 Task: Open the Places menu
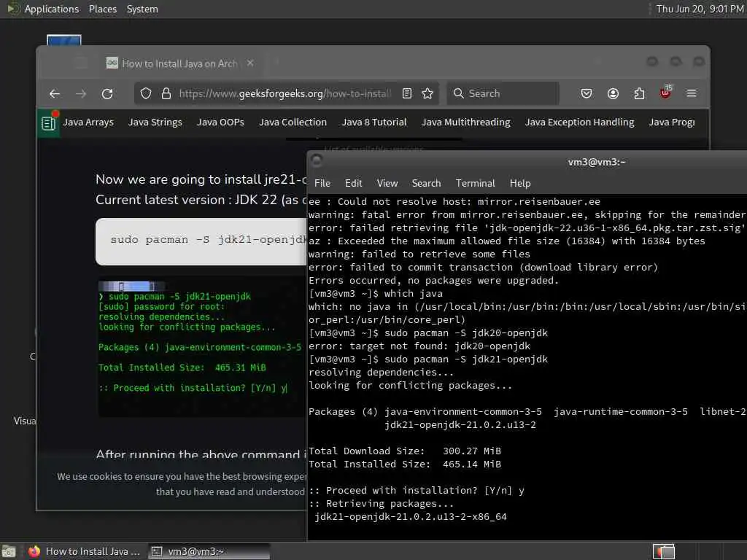[x=102, y=9]
